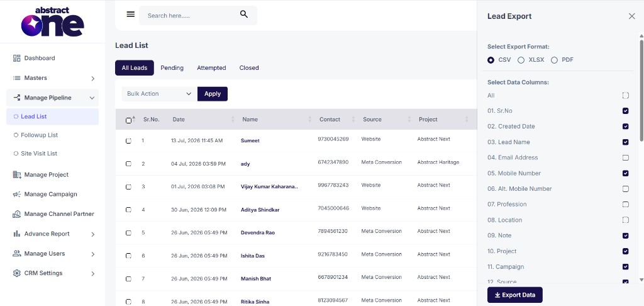Image resolution: width=644 pixels, height=306 pixels.
Task: Close the Lead Export panel
Action: (631, 16)
